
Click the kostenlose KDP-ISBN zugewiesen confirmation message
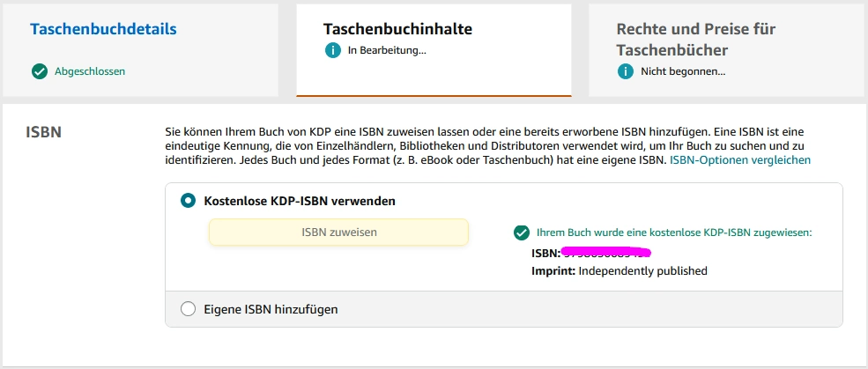[x=673, y=232]
